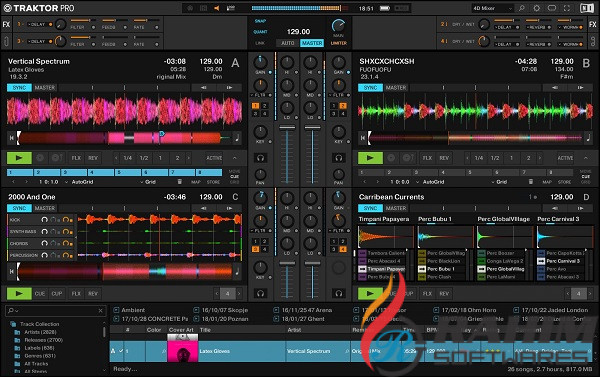The image size is (600, 377).
Task: Click Deck A cue-play vinyl icon
Action: 57,158
